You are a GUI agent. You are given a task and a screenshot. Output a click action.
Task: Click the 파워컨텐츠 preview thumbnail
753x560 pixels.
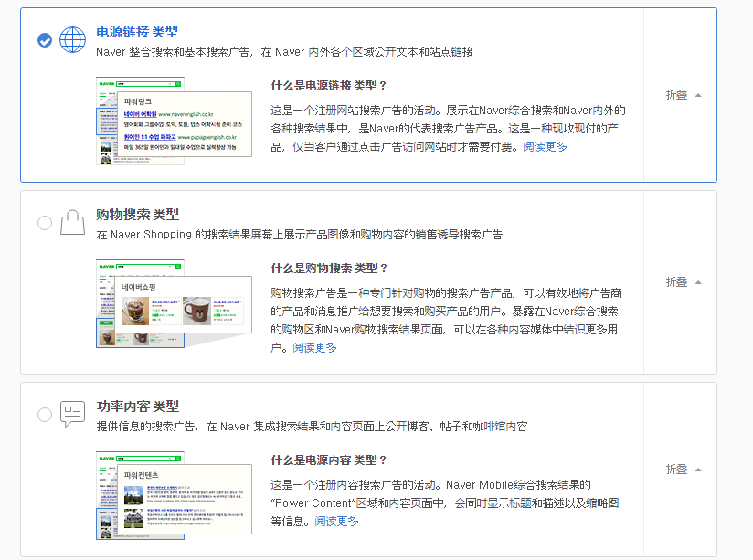point(172,498)
